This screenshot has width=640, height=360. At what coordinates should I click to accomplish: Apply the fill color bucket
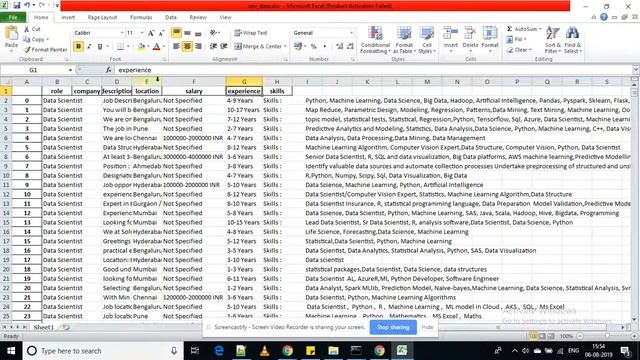pos(141,47)
